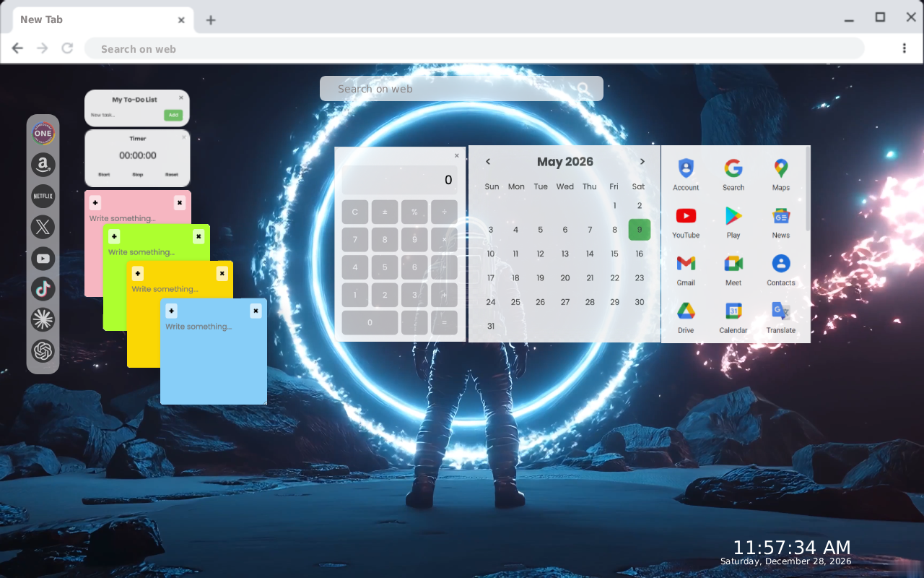924x578 pixels.
Task: Open Google Account in the apps panel
Action: pos(686,175)
